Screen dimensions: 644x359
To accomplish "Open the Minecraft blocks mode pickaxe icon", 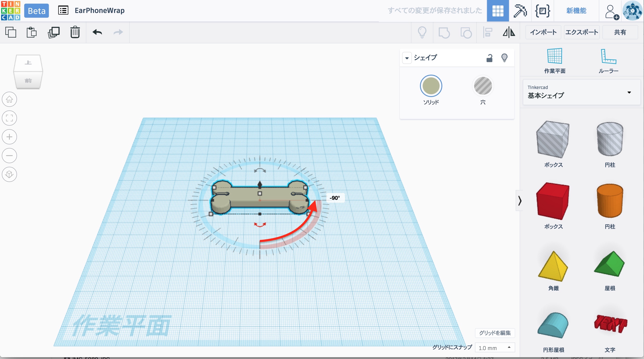I will tap(520, 11).
